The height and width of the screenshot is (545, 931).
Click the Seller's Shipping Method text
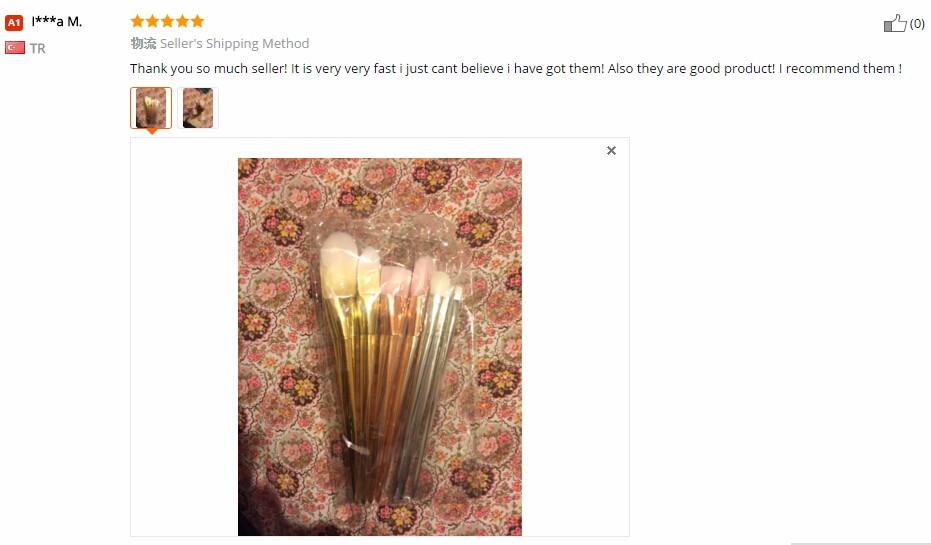tap(234, 44)
